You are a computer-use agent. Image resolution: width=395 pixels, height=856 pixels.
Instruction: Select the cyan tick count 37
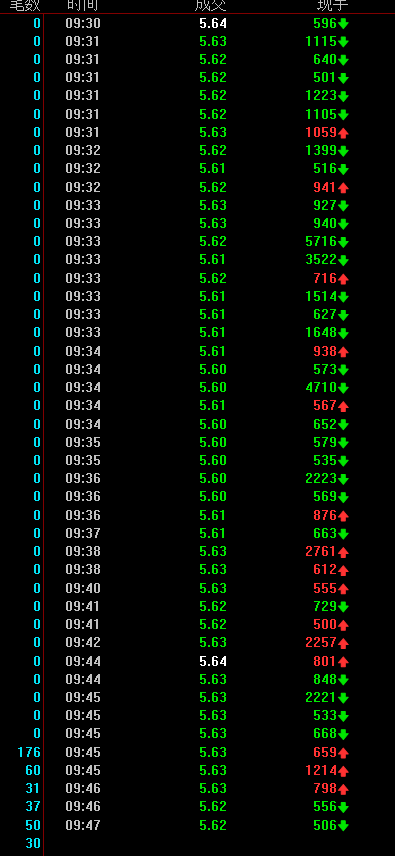click(x=33, y=806)
